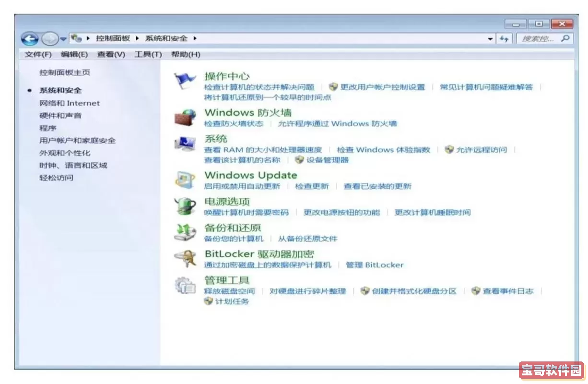Click 检查 Windows 体验指数 link
The image size is (588, 384).
click(x=384, y=150)
